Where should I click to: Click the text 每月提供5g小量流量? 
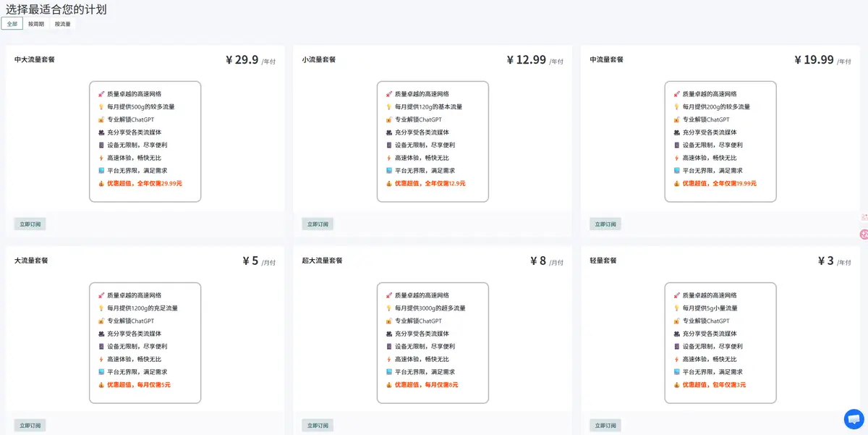(711, 308)
